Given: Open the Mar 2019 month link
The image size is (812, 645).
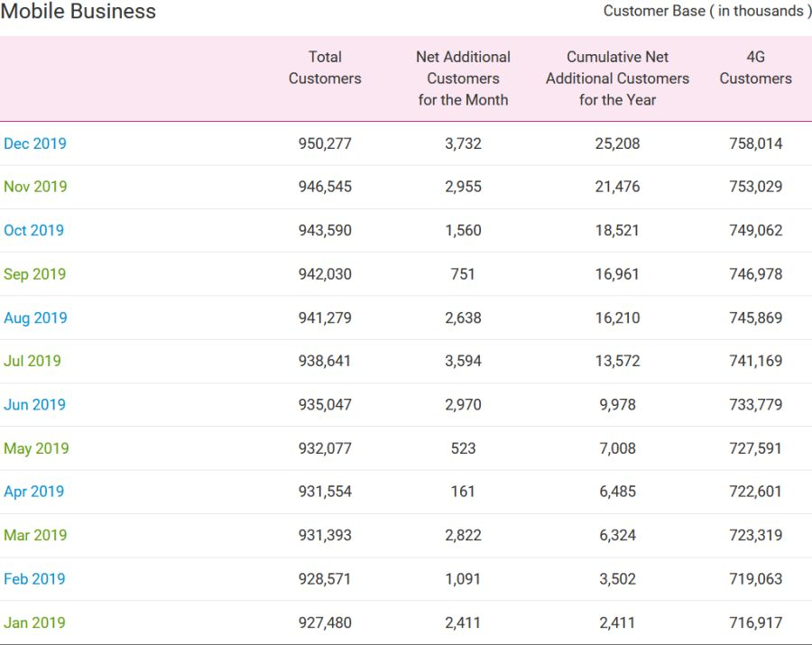Looking at the screenshot, I should pos(35,535).
